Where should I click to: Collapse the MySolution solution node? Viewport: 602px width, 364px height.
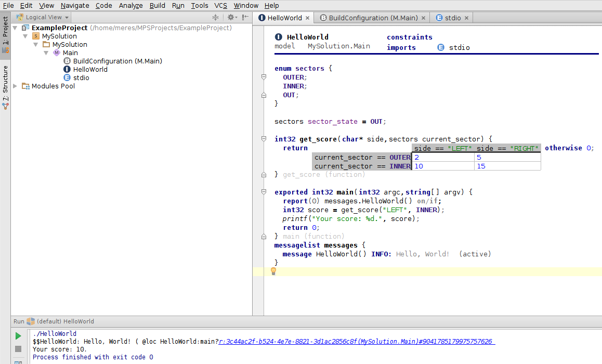[25, 36]
